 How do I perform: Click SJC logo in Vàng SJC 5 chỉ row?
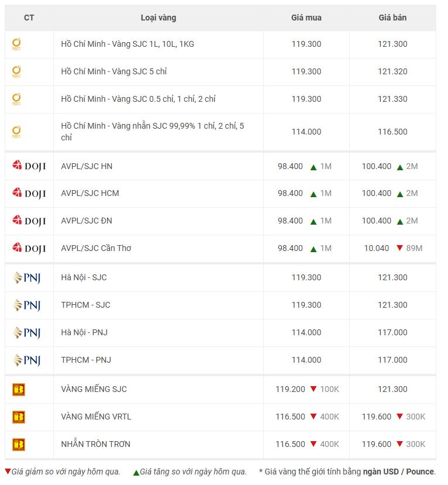(16, 71)
